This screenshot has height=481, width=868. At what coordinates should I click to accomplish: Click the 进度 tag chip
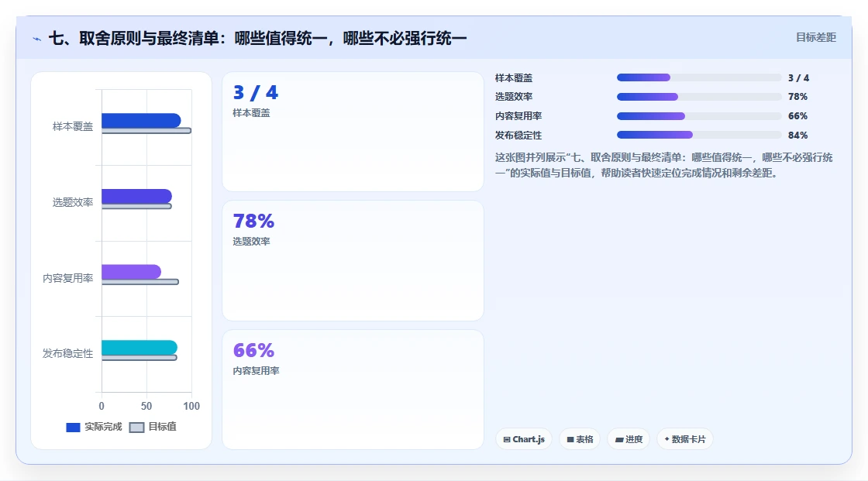629,439
